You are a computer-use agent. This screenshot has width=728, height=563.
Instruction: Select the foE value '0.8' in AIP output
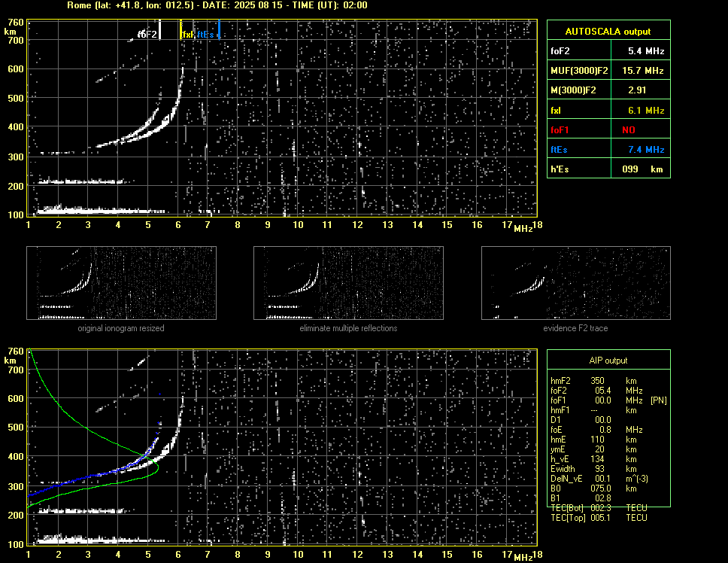pyautogui.click(x=605, y=430)
